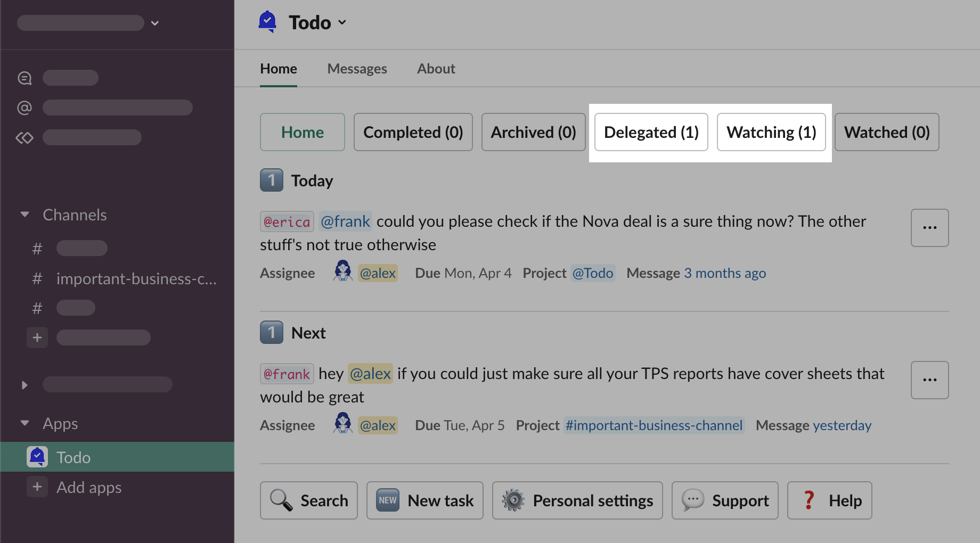980x543 pixels.
Task: Click the add channel plus icon
Action: pos(37,338)
